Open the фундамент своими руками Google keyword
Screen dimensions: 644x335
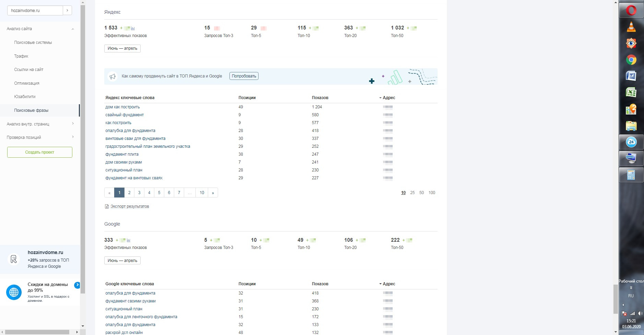[131, 301]
